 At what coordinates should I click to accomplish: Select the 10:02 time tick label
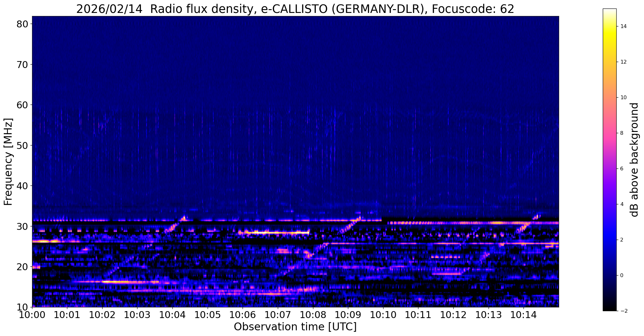(x=102, y=315)
